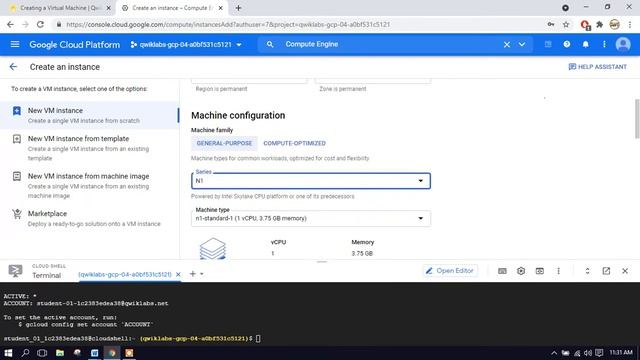Bookmark this page with the star
This screenshot has height=360, width=640.
tap(566, 24)
